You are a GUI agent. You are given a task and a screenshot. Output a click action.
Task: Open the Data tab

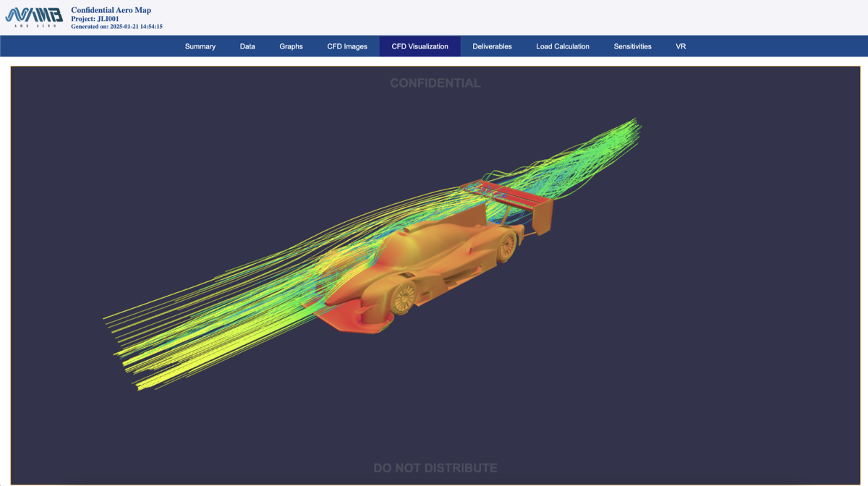point(247,46)
